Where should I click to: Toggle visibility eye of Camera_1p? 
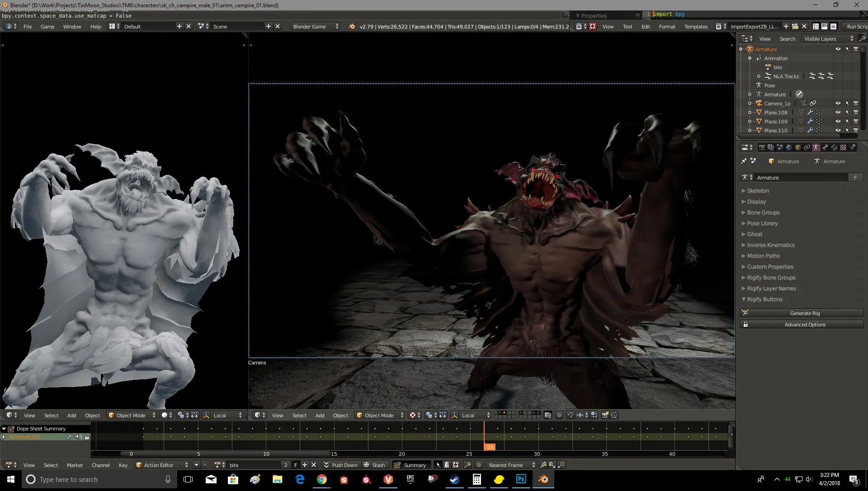click(x=838, y=103)
